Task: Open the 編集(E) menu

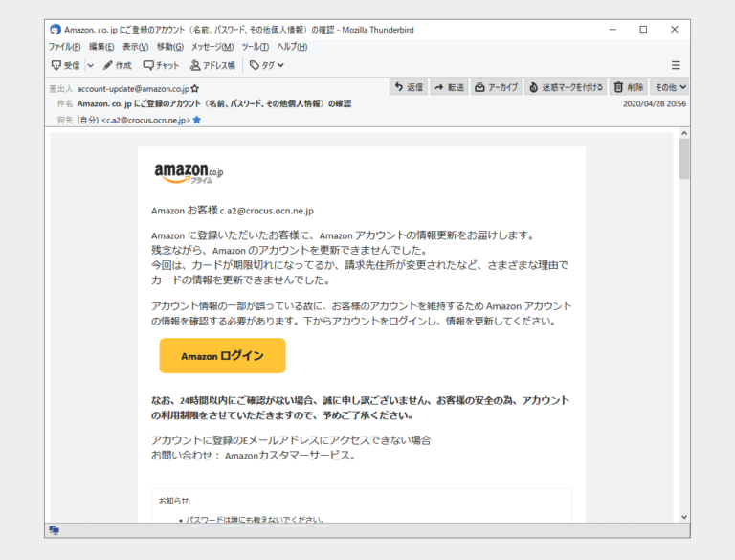Action: click(101, 47)
